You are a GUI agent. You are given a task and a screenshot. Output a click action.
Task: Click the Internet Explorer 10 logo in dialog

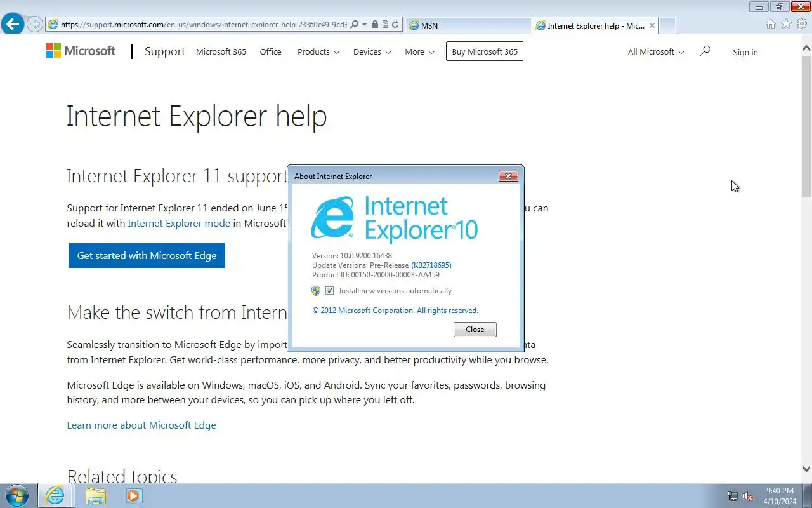(x=395, y=218)
